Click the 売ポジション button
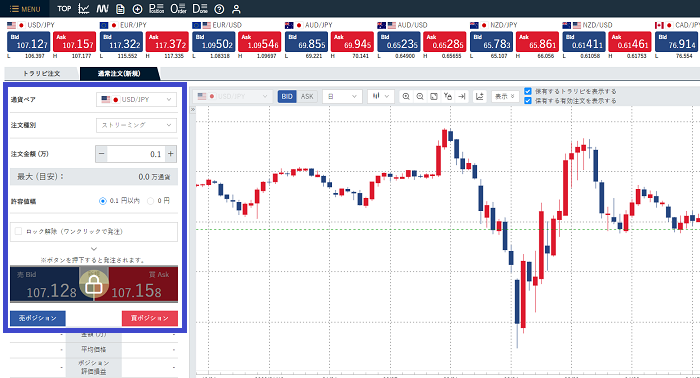The image size is (700, 378). [x=38, y=318]
